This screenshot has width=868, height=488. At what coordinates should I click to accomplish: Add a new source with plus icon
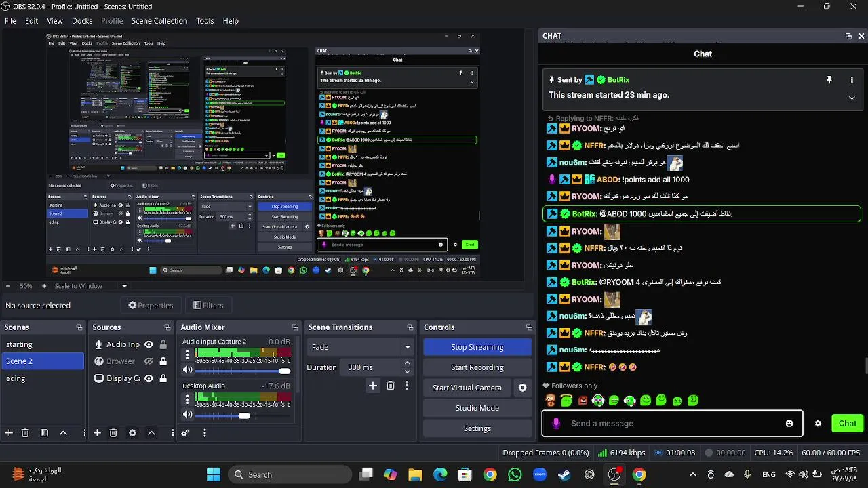coord(97,433)
